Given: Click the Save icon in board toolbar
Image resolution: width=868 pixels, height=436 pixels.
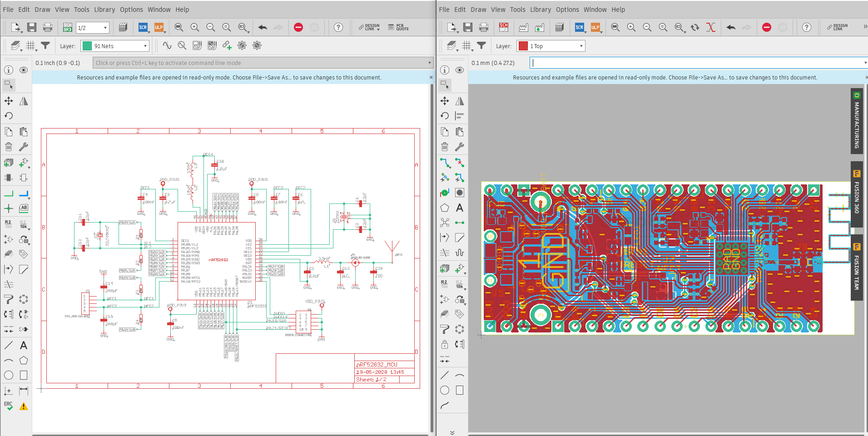Looking at the screenshot, I should pos(468,28).
